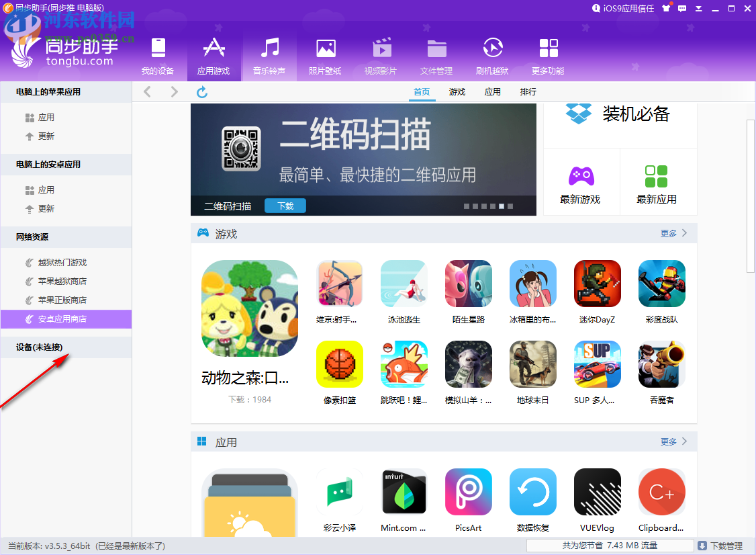Open 更多功能 panel
The width and height of the screenshot is (756, 555).
(x=548, y=55)
